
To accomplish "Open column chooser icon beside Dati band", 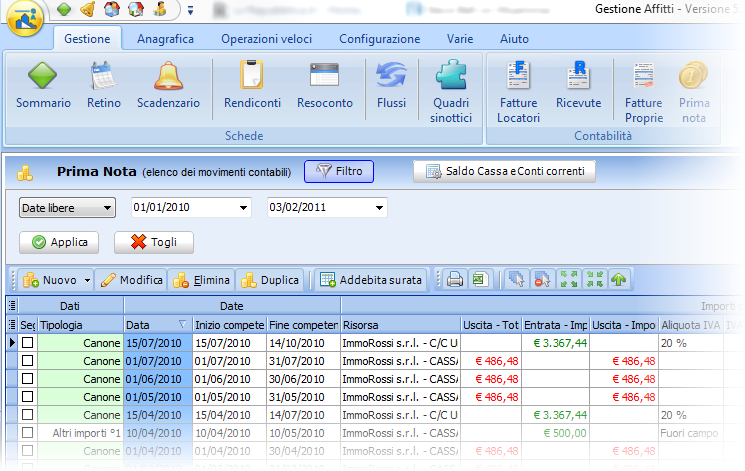I will coord(12,306).
